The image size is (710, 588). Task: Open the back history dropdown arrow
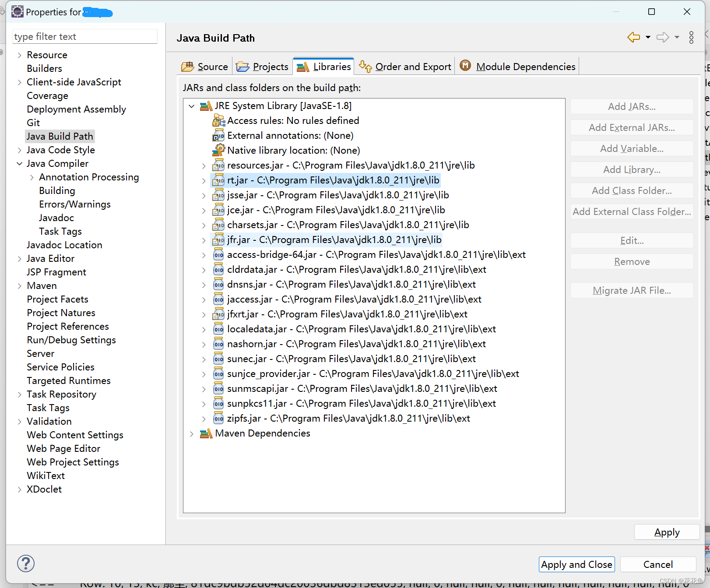648,38
